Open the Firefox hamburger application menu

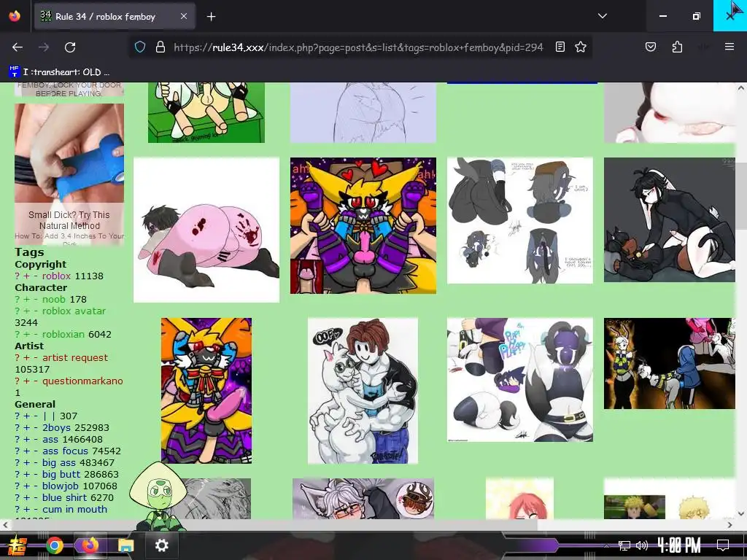(729, 47)
